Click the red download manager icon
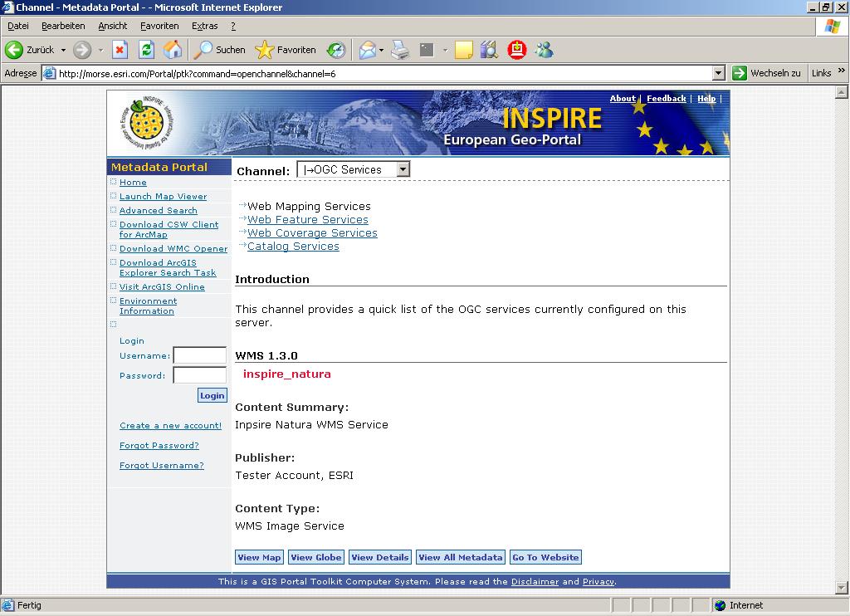 point(517,50)
